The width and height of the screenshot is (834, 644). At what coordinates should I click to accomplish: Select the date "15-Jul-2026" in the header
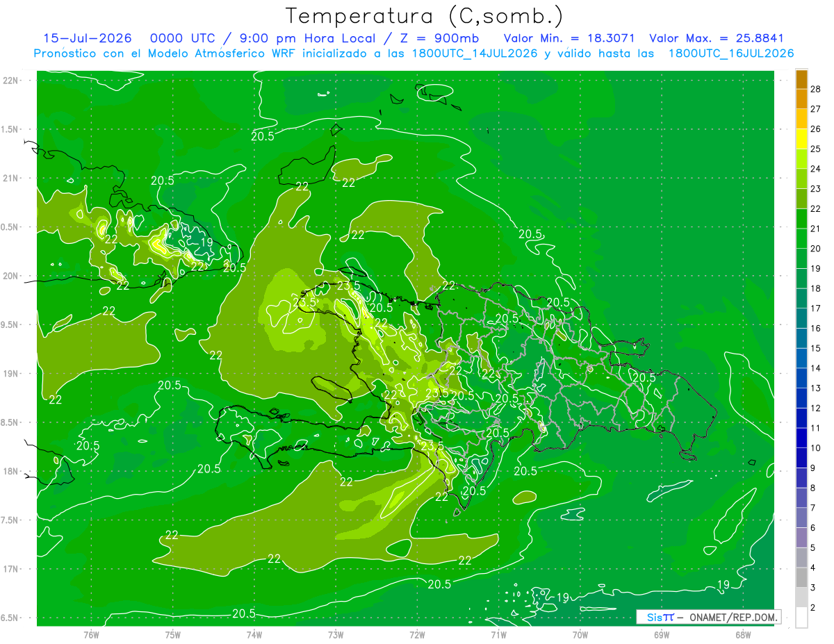pos(88,38)
